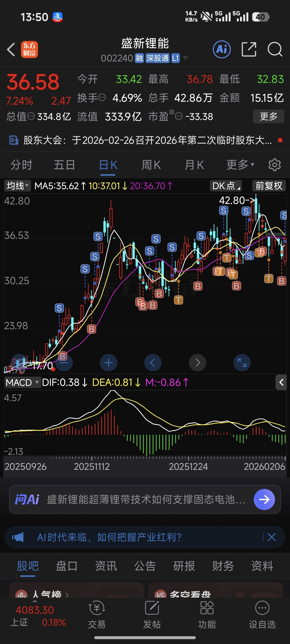Image resolution: width=290 pixels, height=644 pixels.
Task: Switch to 分时 chart tab
Action: (x=21, y=165)
